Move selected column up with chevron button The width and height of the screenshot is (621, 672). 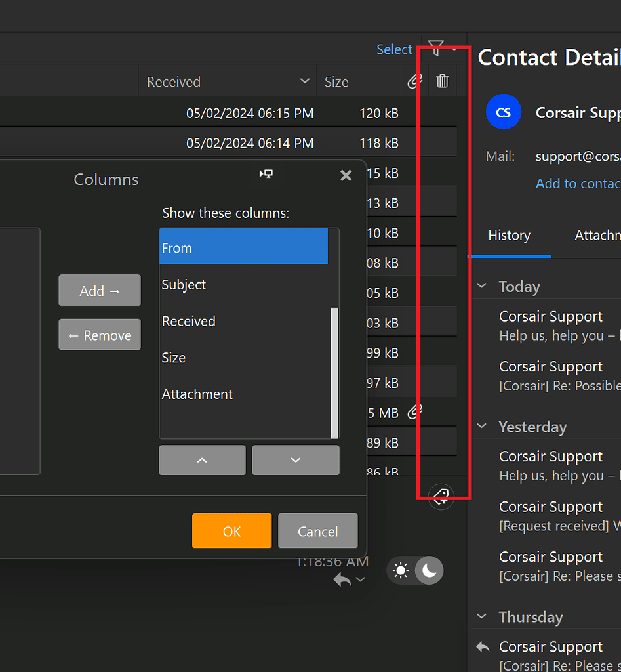(x=202, y=460)
